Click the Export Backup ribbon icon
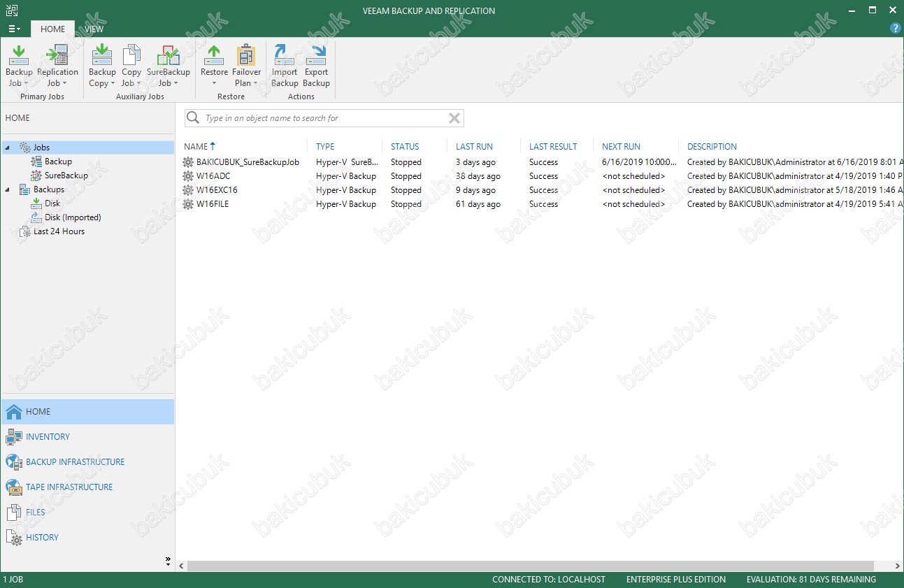The width and height of the screenshot is (904, 588). pos(316,55)
